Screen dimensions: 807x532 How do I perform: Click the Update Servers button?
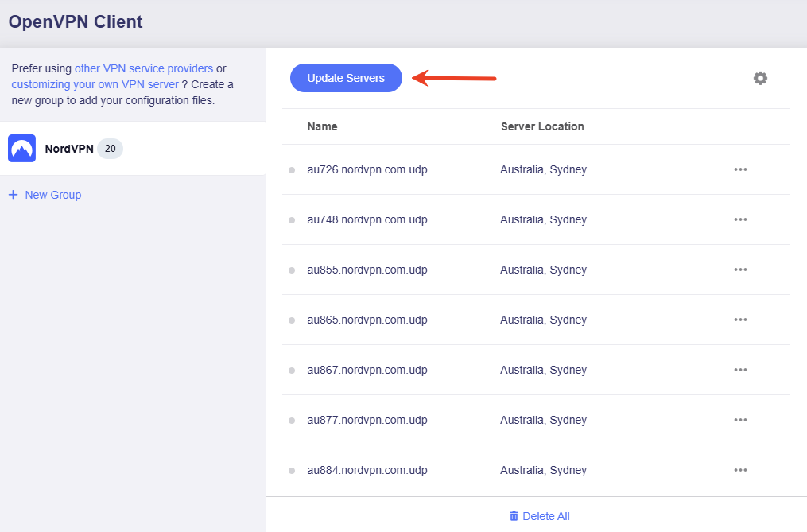[x=346, y=78]
